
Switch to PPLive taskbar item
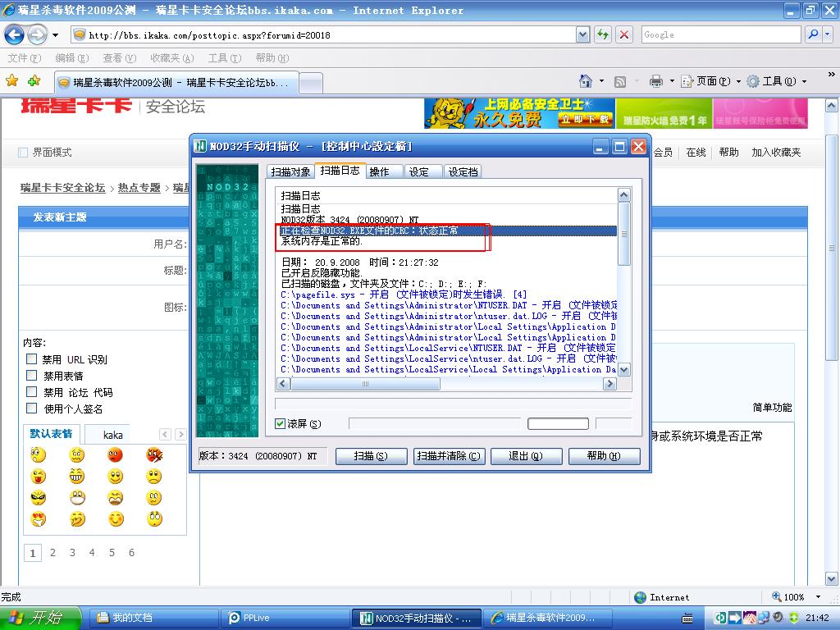tap(284, 618)
